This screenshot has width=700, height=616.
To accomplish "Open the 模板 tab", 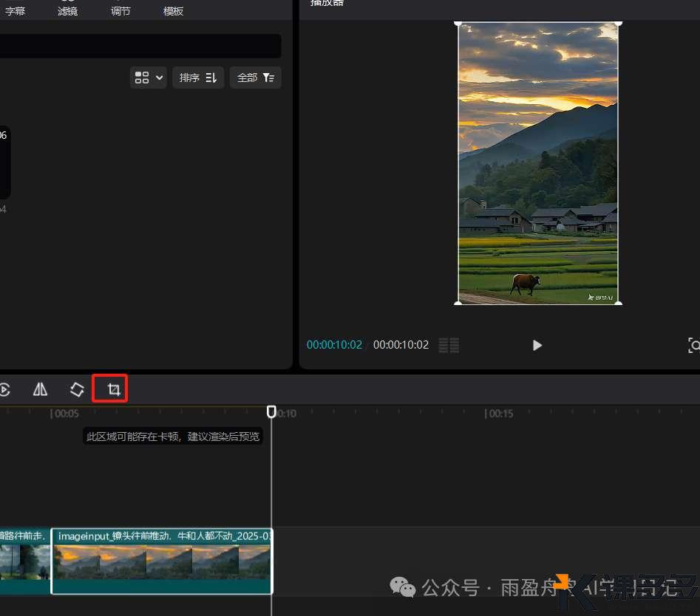I will (x=174, y=11).
